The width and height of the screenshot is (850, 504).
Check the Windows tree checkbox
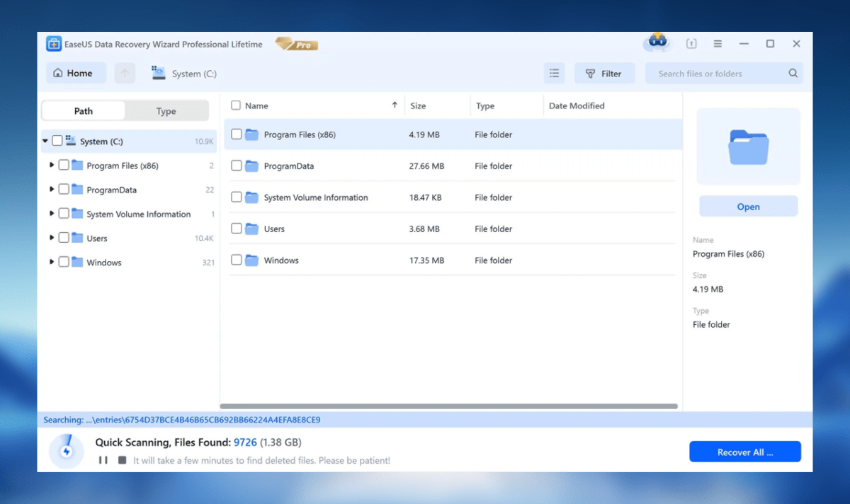tap(64, 262)
